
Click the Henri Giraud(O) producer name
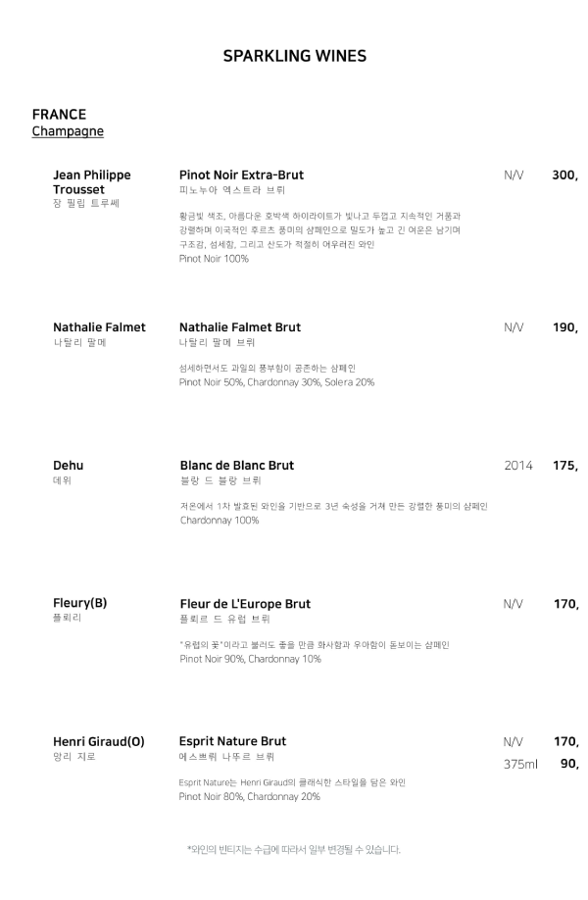98,741
